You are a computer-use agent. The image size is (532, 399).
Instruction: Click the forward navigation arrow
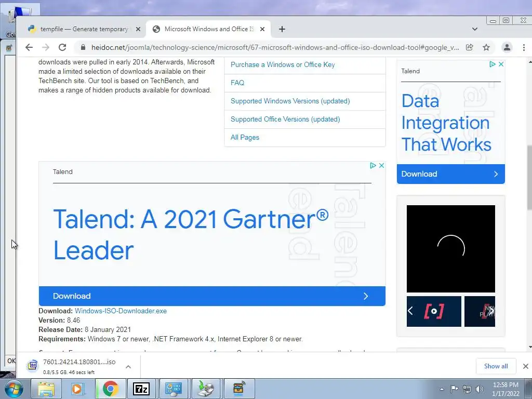click(x=46, y=47)
